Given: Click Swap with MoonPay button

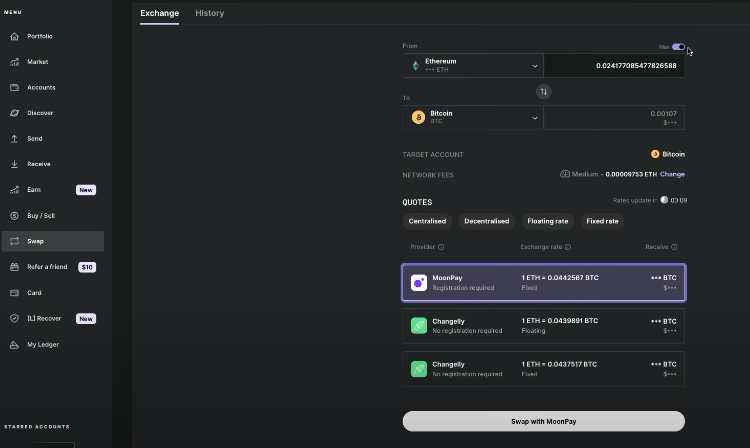Looking at the screenshot, I should [x=544, y=421].
